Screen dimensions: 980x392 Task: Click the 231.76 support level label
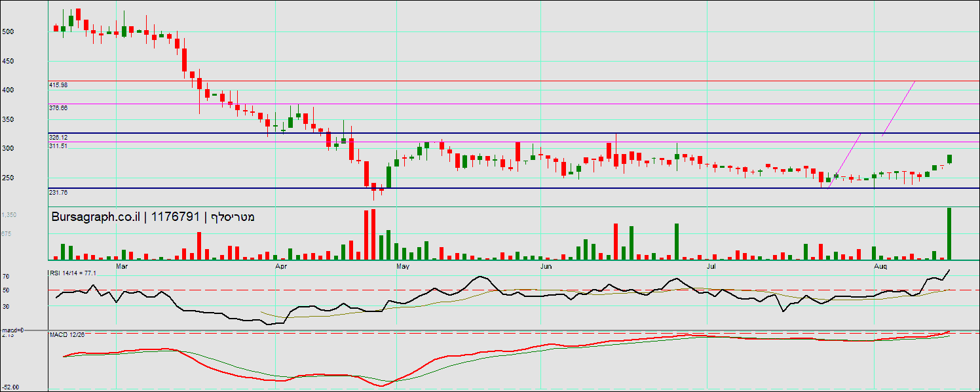click(58, 192)
